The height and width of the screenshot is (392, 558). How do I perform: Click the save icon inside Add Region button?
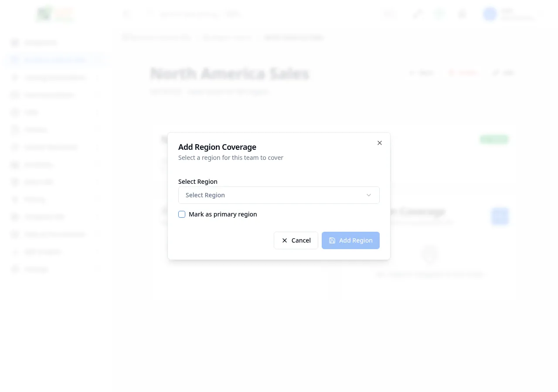tap(332, 240)
